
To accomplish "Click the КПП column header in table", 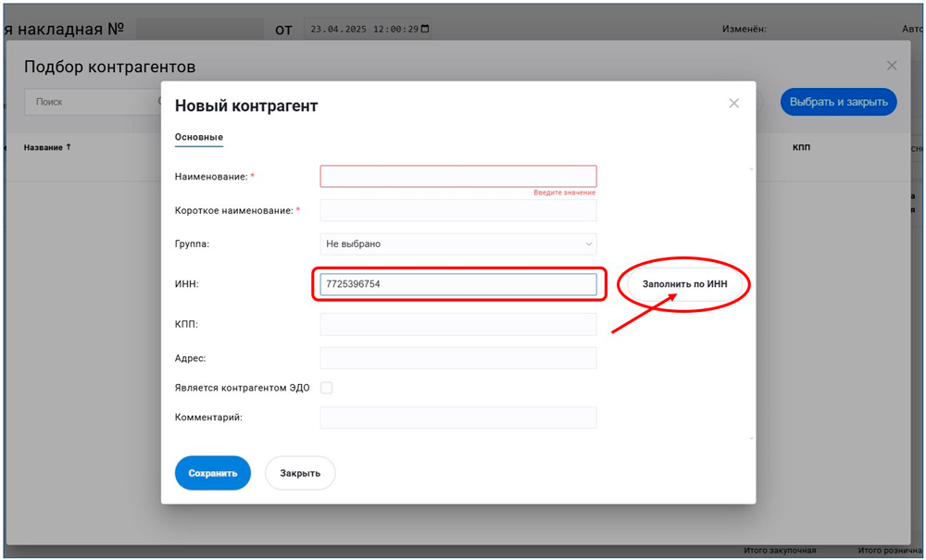I will tap(802, 148).
